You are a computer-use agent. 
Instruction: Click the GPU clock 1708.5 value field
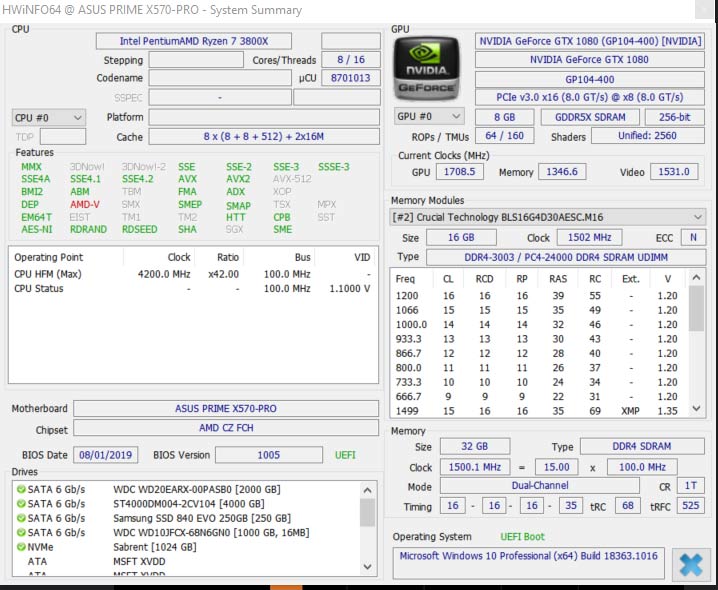click(459, 172)
